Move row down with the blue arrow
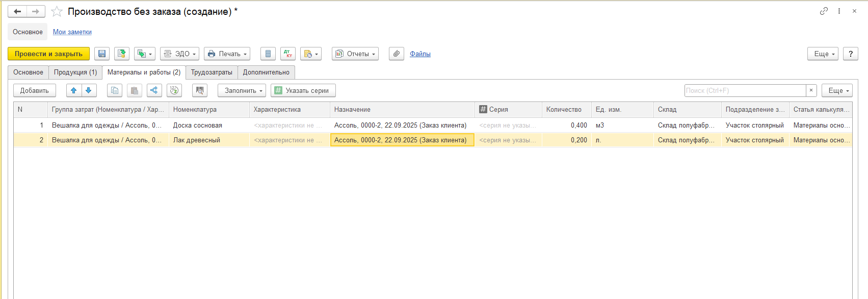 [x=89, y=90]
